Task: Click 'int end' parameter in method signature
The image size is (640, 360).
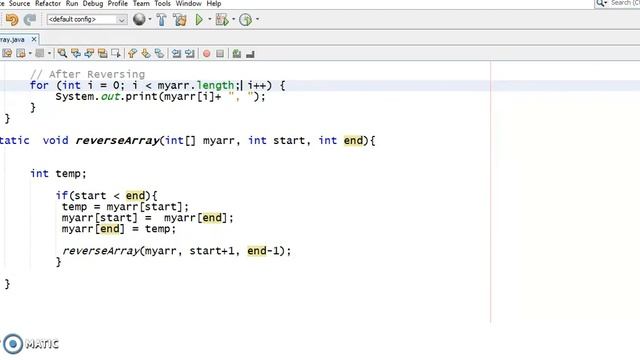Action: pyautogui.click(x=341, y=140)
